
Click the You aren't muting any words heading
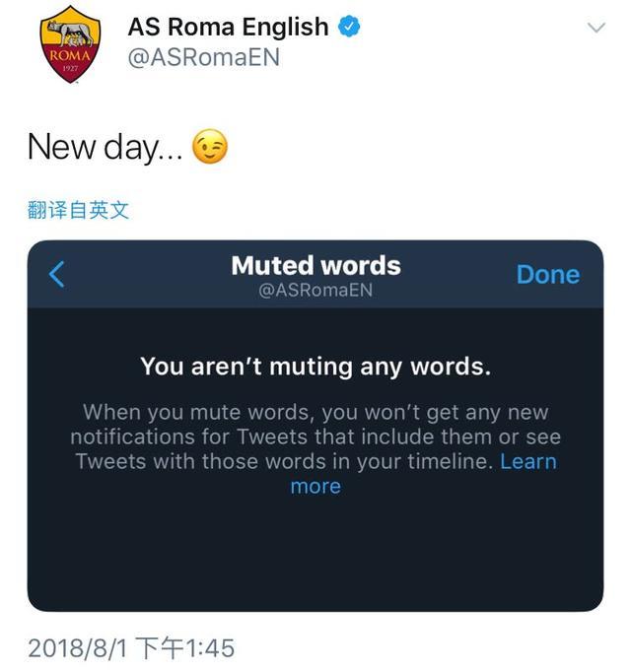(x=315, y=368)
